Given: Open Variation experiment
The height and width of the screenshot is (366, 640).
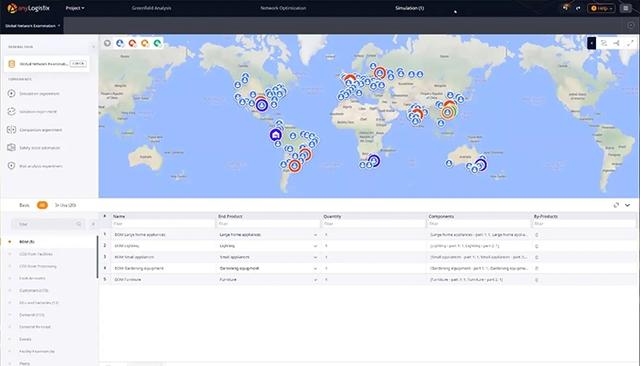Looking at the screenshot, I should (x=38, y=111).
